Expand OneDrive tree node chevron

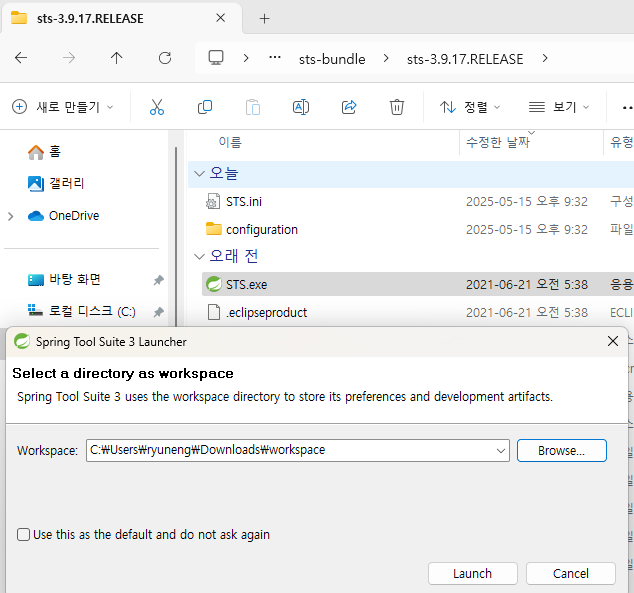click(11, 216)
